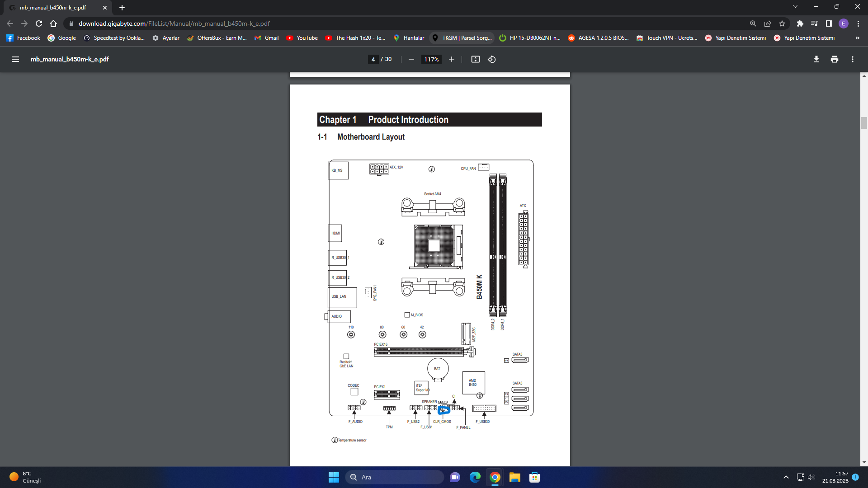Click the taskbar search box Ara

pos(394,477)
